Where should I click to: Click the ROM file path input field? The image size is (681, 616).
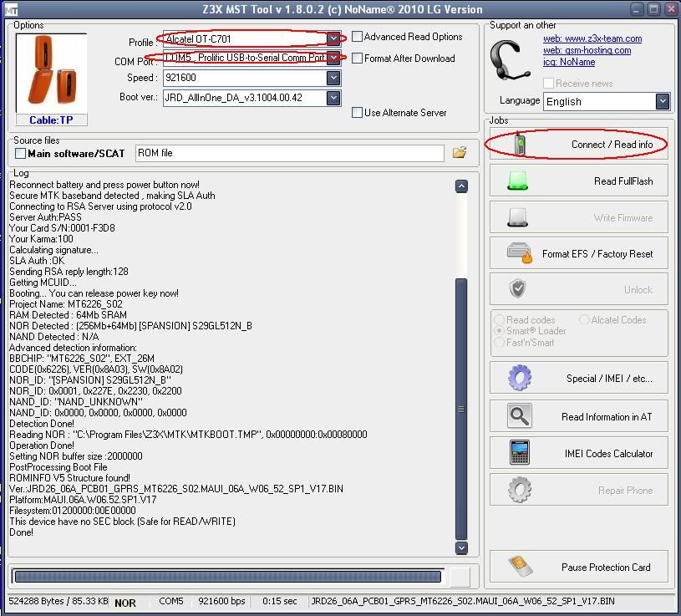click(289, 153)
